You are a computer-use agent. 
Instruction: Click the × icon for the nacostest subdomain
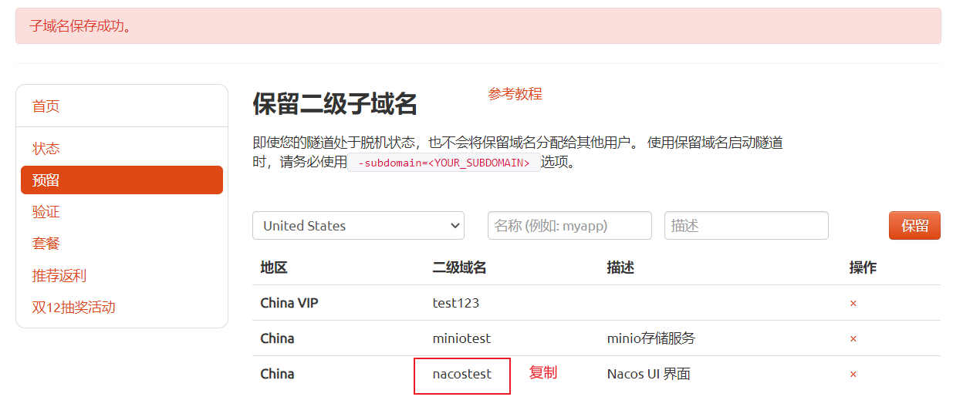pyautogui.click(x=853, y=375)
